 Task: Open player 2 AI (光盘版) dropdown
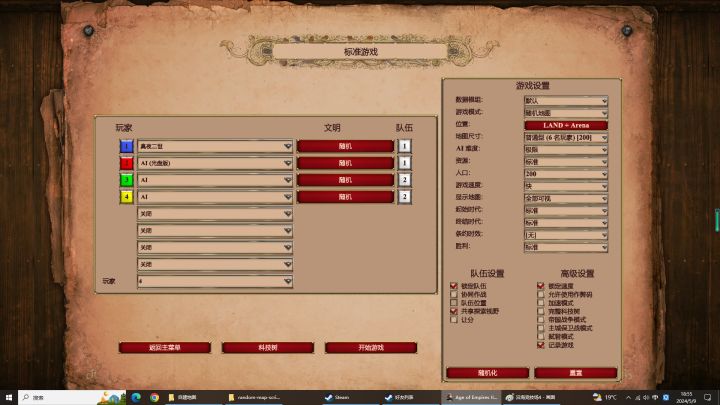click(x=215, y=163)
